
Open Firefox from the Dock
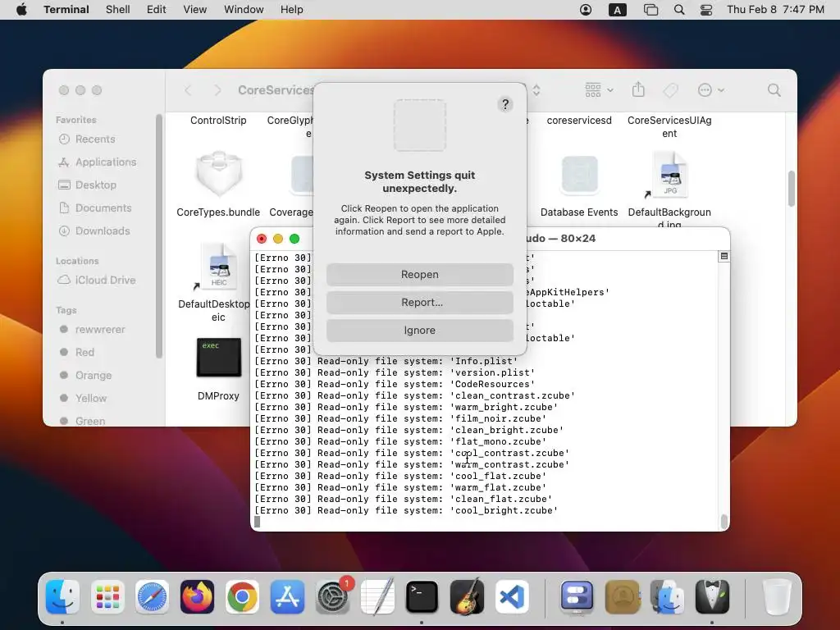tap(197, 596)
